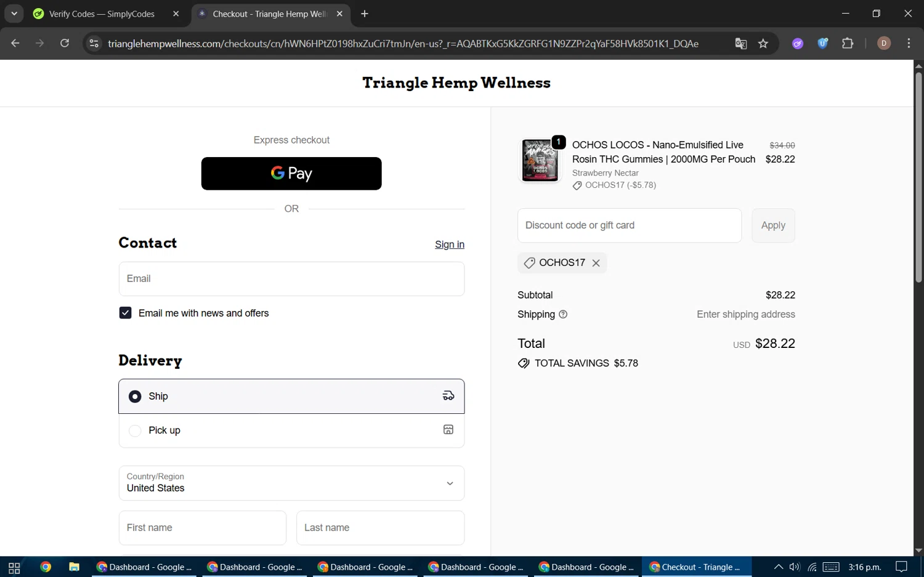Image resolution: width=924 pixels, height=577 pixels.
Task: Click the Strawberry Nectar variant text
Action: coord(606,173)
